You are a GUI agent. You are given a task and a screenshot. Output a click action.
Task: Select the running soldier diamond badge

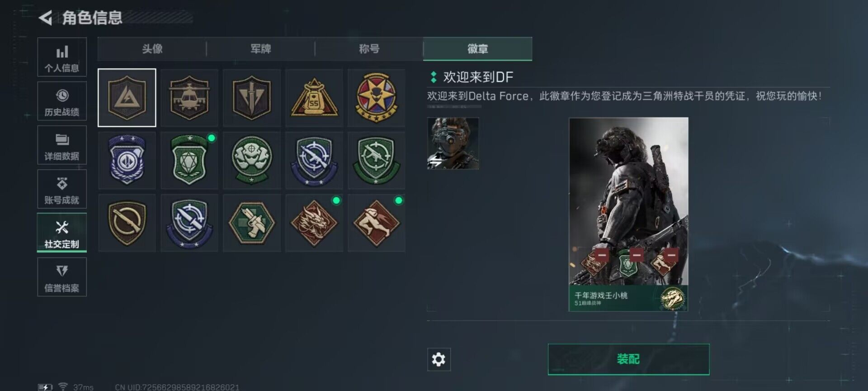pyautogui.click(x=377, y=223)
